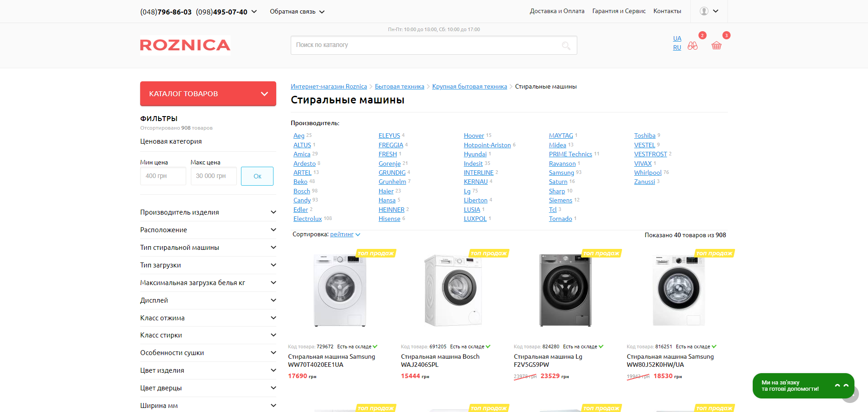Viewport: 868px width, 412px height.
Task: Filter by Beko manufacturer
Action: (x=300, y=182)
